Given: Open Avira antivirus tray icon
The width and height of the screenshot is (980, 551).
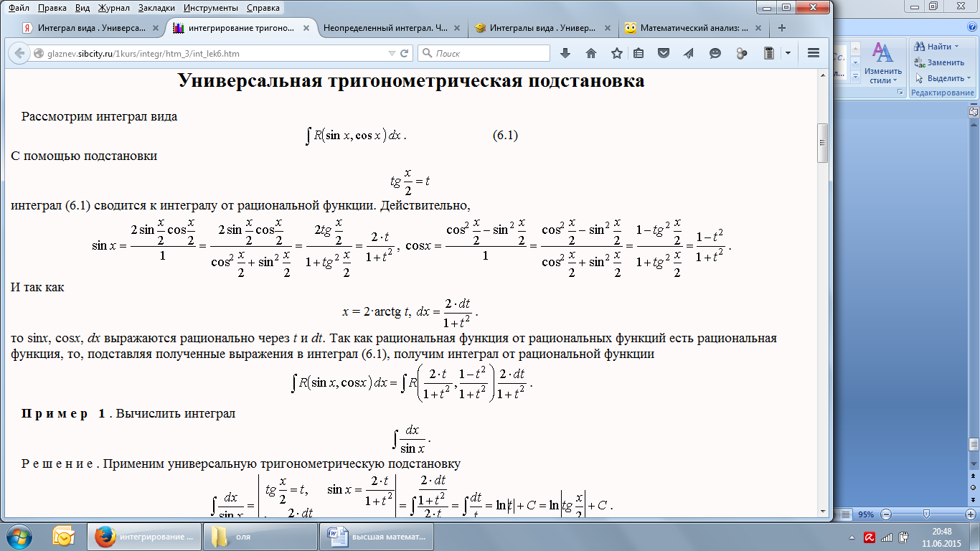Looking at the screenshot, I should pyautogui.click(x=868, y=537).
